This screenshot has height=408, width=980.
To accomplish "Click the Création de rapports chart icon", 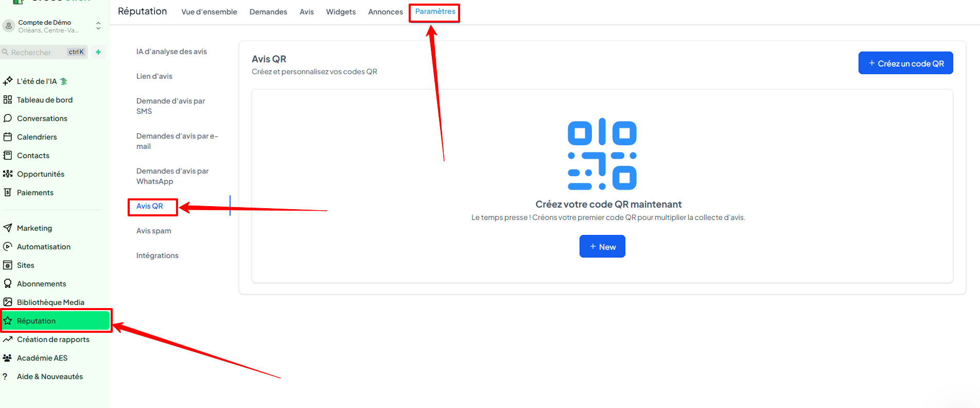I will click(8, 339).
